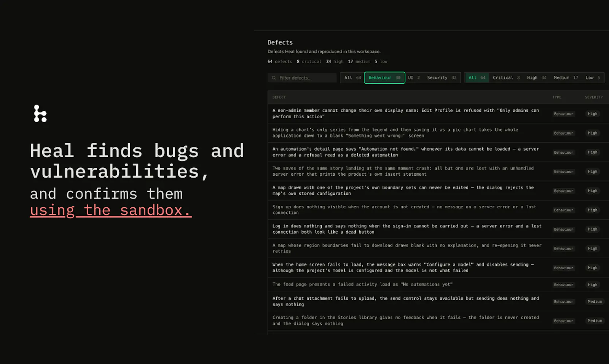Open the "map whose region boundaries fail" defect
The width and height of the screenshot is (609, 364).
click(x=438, y=248)
